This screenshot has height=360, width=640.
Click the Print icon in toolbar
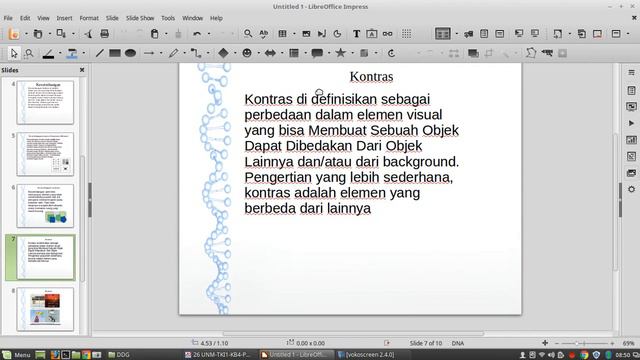click(104, 34)
